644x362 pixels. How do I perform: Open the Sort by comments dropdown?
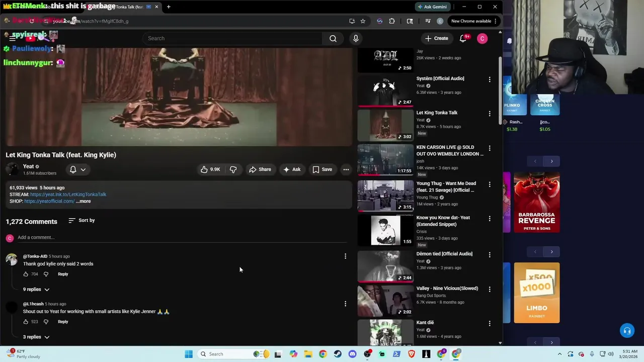[82, 220]
